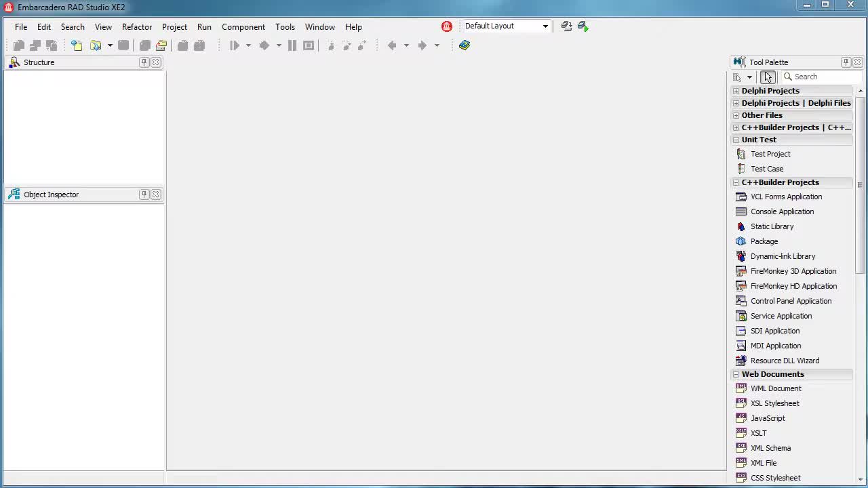
Task: Collapse the Unit Test category
Action: 736,140
